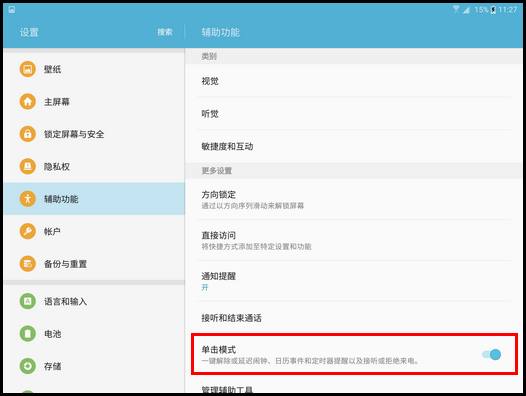Tap the screenshot notification icon at top-left
The width and height of the screenshot is (526, 396).
[x=12, y=9]
